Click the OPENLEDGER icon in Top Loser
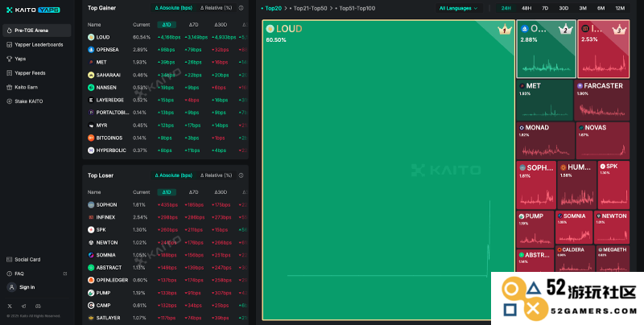 pyautogui.click(x=91, y=280)
